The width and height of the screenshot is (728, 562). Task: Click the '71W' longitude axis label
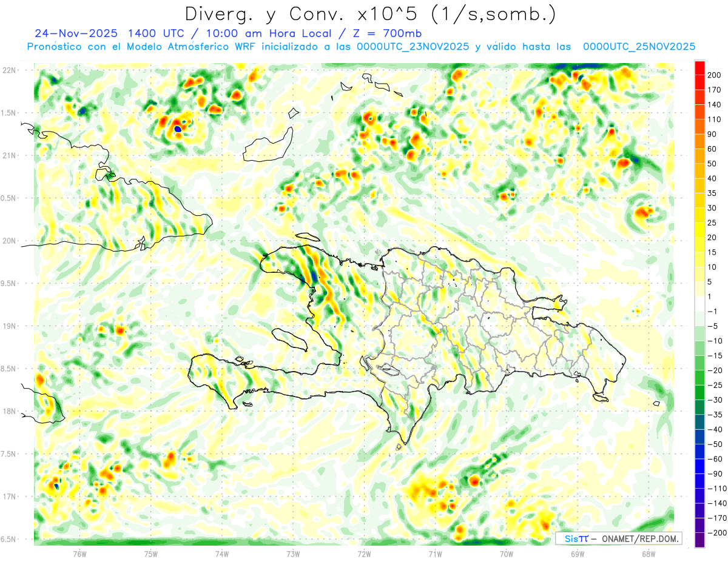(435, 554)
